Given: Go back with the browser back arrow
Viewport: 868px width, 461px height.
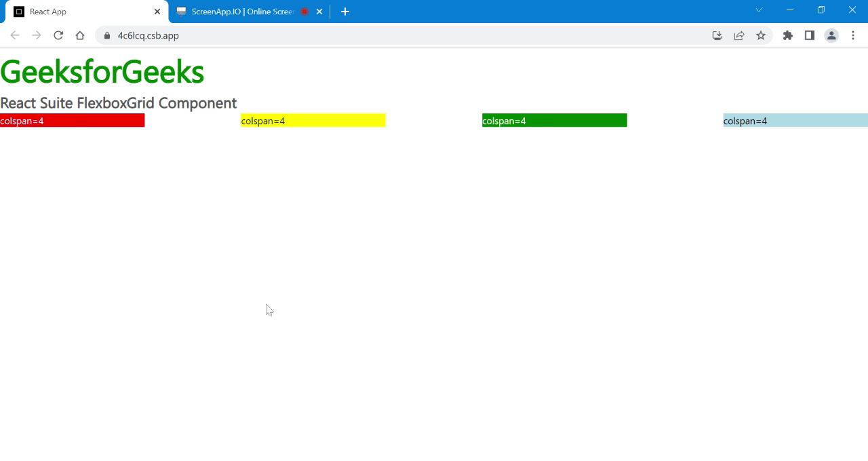Looking at the screenshot, I should [x=15, y=35].
